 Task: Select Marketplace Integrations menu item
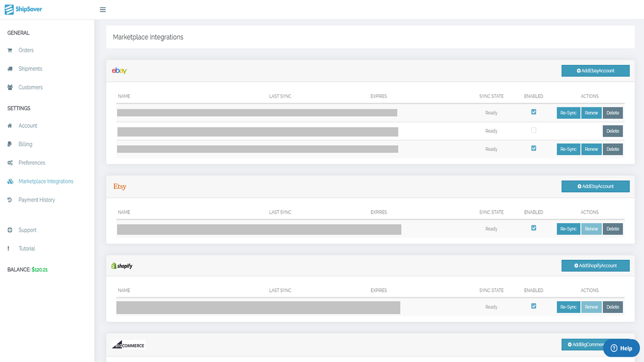(46, 182)
